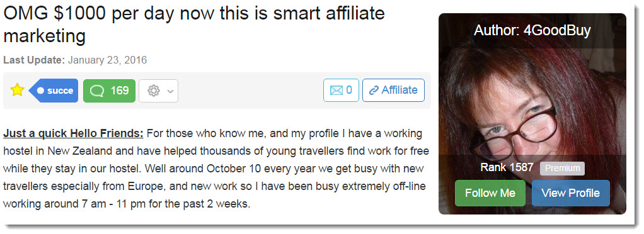Image resolution: width=644 pixels, height=234 pixels.
Task: Click the gear settings icon
Action: pyautogui.click(x=154, y=91)
